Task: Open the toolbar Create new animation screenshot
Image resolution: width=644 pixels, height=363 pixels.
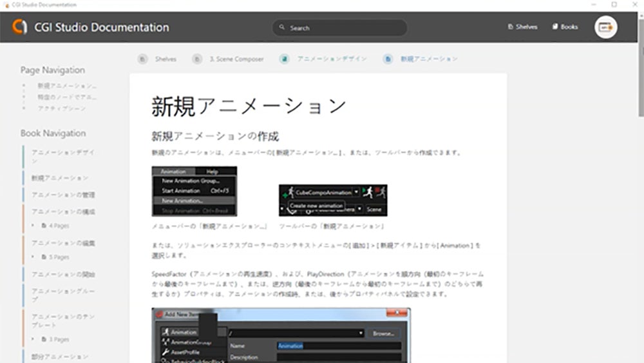Action: [333, 201]
